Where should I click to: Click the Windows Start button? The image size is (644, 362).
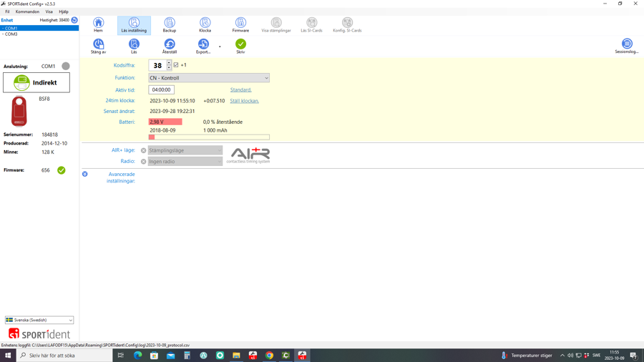pos(8,356)
